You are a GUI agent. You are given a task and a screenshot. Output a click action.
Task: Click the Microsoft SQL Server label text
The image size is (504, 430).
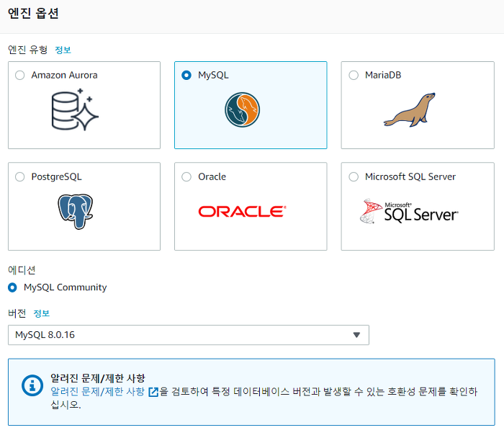[410, 176]
